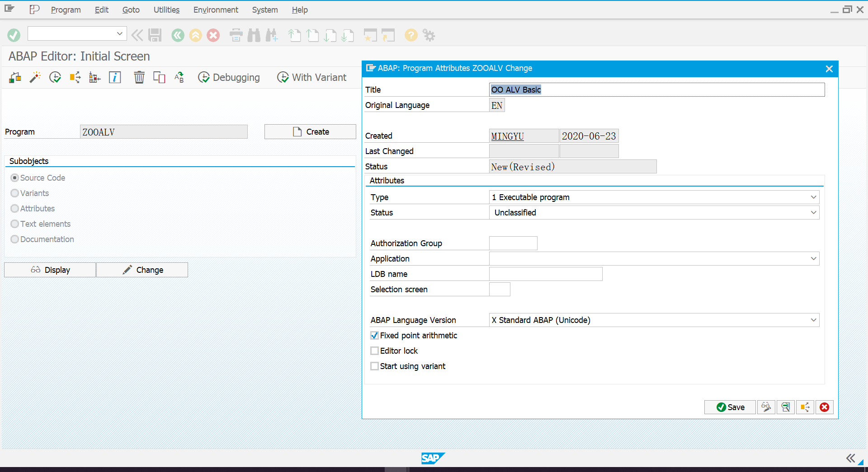Click the red Cancel icon in the system toolbar
This screenshot has width=868, height=472.
(213, 35)
